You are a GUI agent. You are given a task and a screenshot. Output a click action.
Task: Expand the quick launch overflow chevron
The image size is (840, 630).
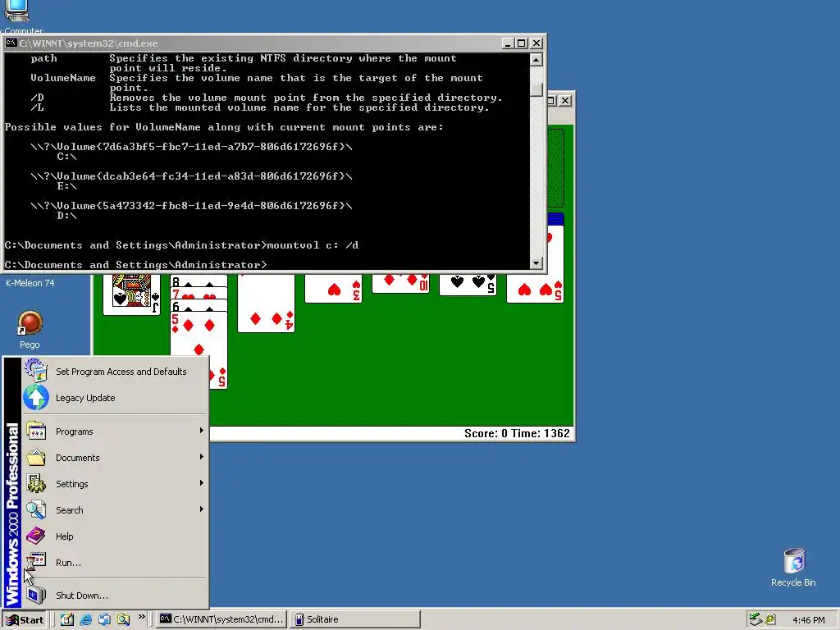tap(141, 617)
